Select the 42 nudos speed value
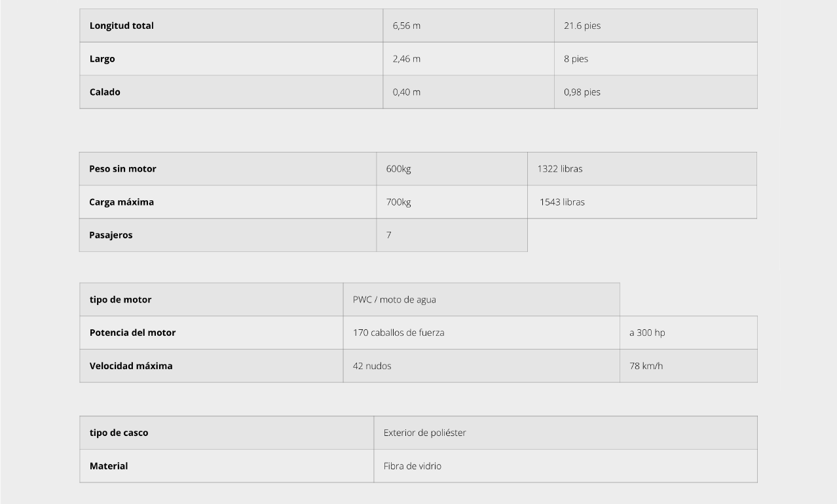The height and width of the screenshot is (504, 837). point(372,366)
